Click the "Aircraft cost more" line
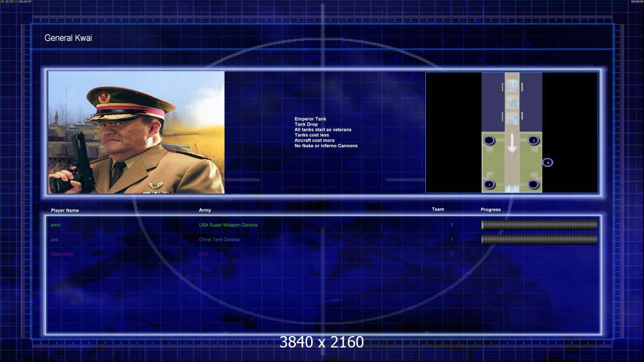This screenshot has width=644, height=362. pos(315,140)
